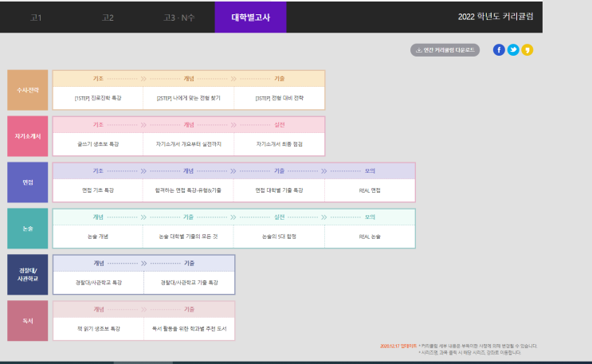
Task: Click the horizontal scrollbar thumb at bottom
Action: (143, 362)
